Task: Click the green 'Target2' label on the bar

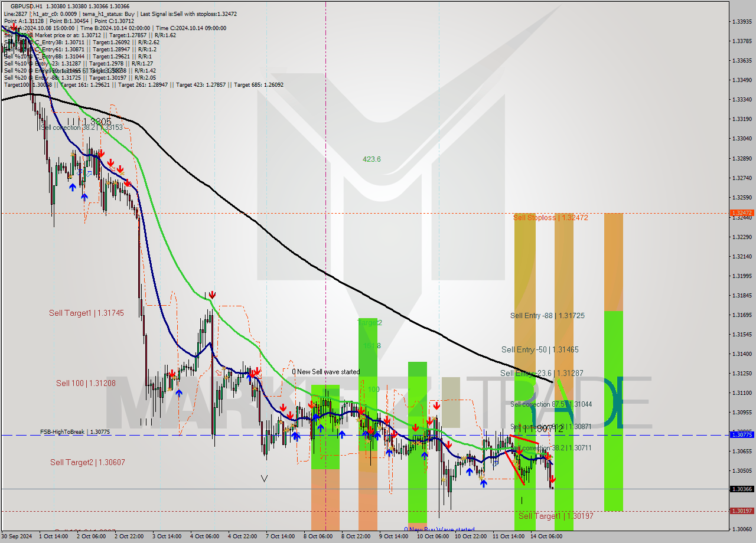Action: tap(370, 323)
